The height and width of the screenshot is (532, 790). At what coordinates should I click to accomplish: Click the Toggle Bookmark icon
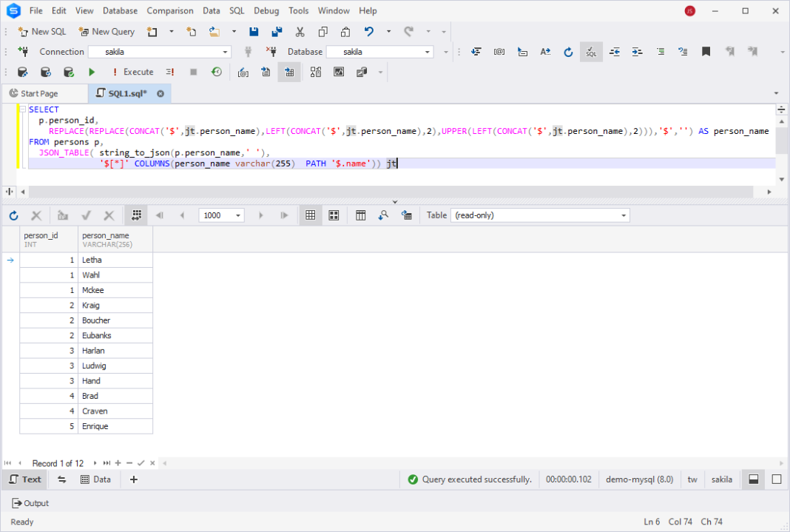(x=706, y=52)
